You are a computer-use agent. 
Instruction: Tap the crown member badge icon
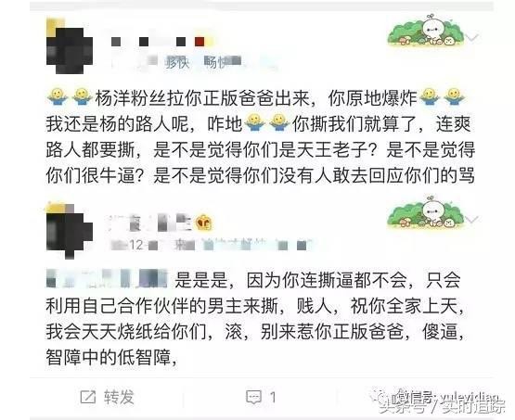click(x=203, y=223)
